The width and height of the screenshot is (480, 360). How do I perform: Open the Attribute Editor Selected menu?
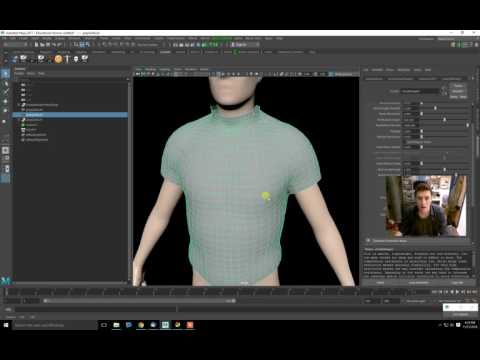[x=377, y=70]
